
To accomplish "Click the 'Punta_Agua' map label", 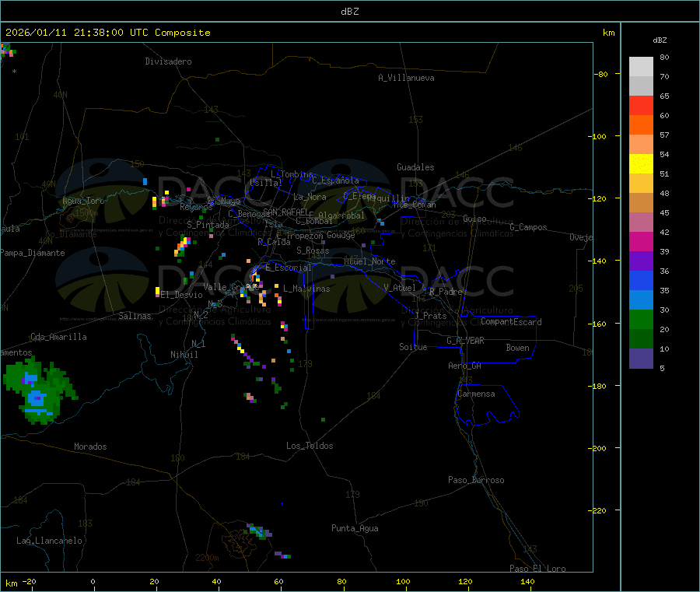I will (355, 528).
